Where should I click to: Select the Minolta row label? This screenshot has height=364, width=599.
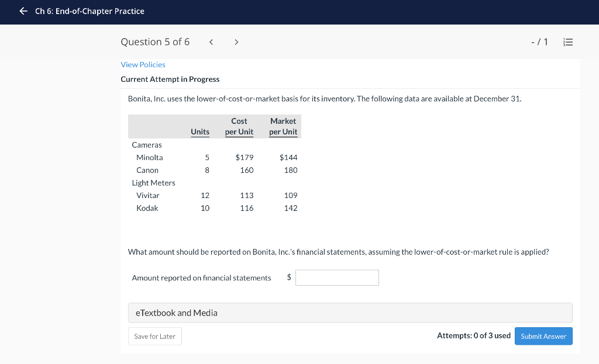pyautogui.click(x=150, y=157)
